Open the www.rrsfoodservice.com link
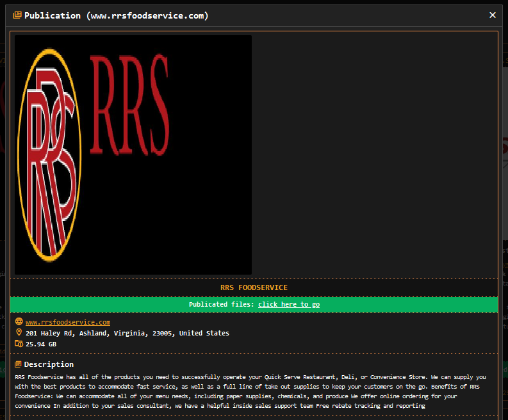508x420 pixels. [67, 322]
